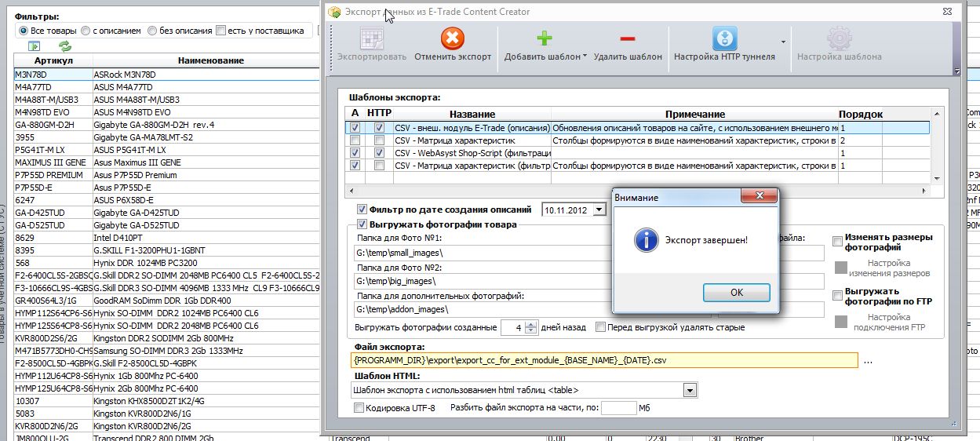The image size is (980, 441).
Task: Click the Настройка изменения размеров gray icon
Action: [x=840, y=268]
